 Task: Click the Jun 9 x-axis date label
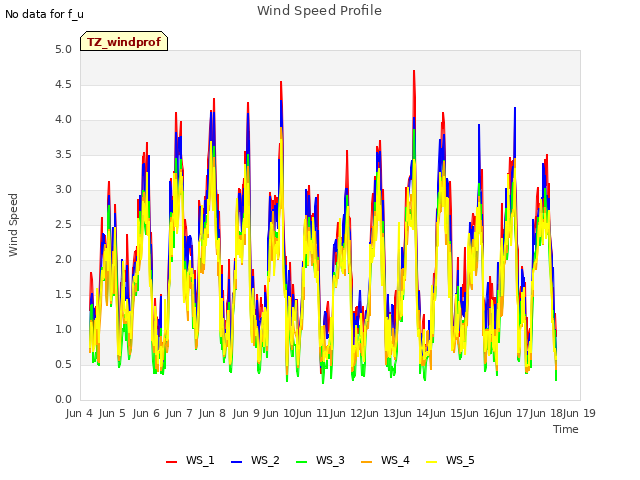[x=246, y=413]
